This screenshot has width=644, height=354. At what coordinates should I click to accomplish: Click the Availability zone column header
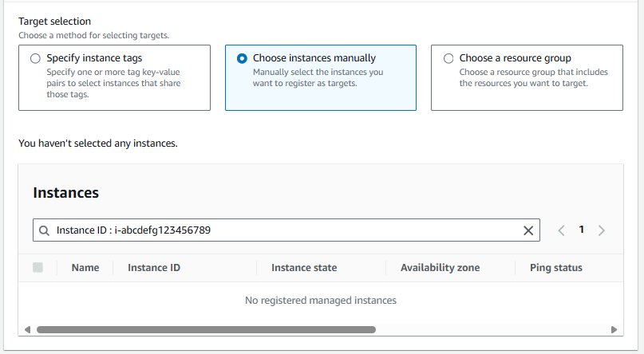(441, 268)
